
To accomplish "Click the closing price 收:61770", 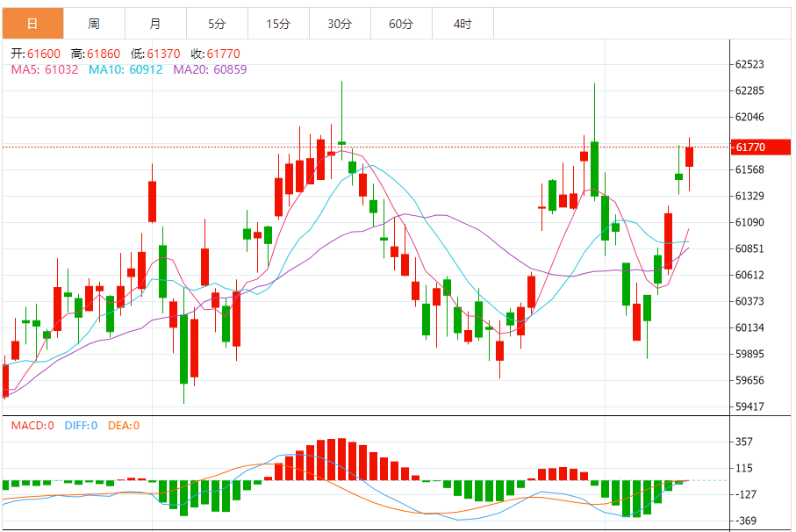I will pos(215,54).
